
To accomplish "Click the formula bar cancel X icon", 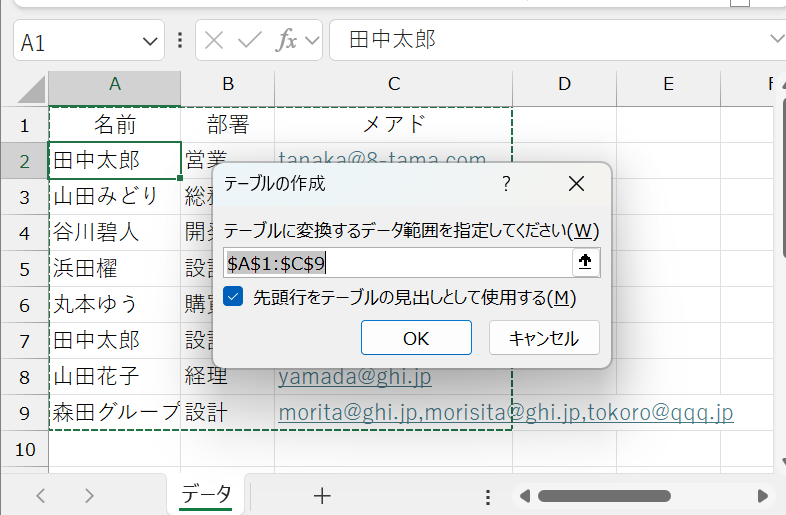I will pyautogui.click(x=214, y=41).
